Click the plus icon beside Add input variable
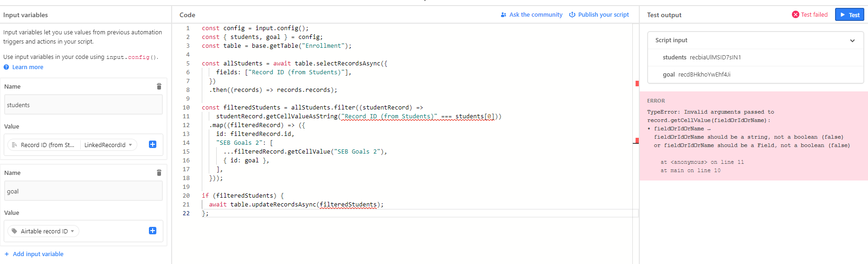868x264 pixels. pyautogui.click(x=6, y=254)
